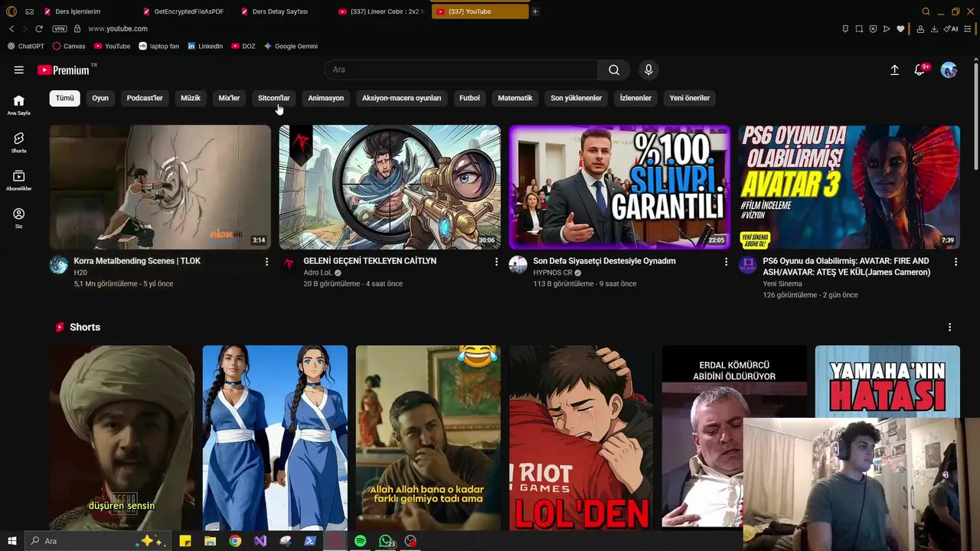Open options for Son Defa Siyasetçi video
The width and height of the screenshot is (980, 551).
(726, 262)
